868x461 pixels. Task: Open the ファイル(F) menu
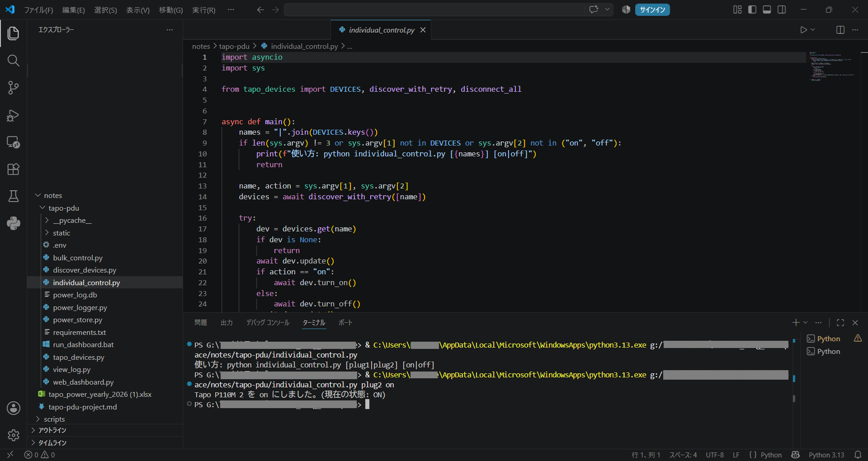(x=38, y=10)
